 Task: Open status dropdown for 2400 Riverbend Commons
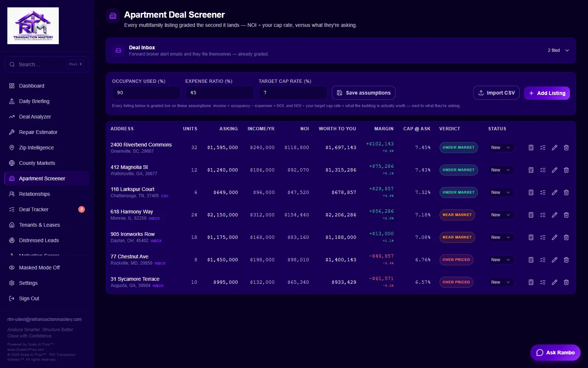tap(501, 148)
